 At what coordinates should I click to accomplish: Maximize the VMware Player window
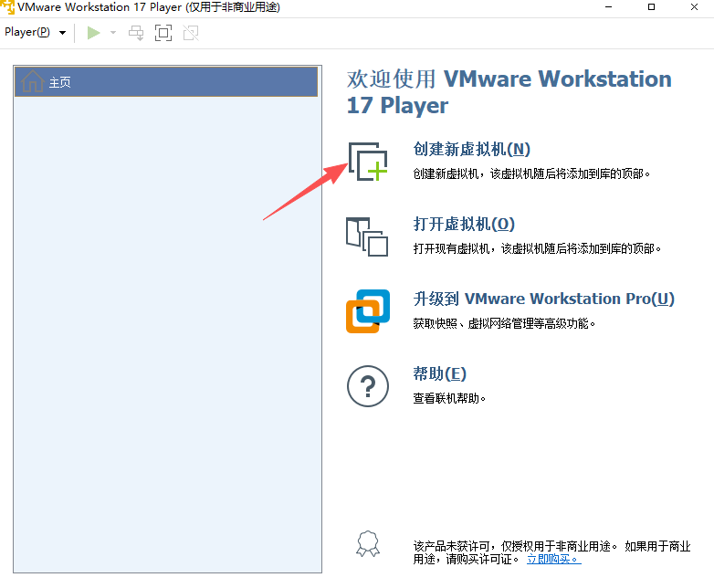[651, 6]
